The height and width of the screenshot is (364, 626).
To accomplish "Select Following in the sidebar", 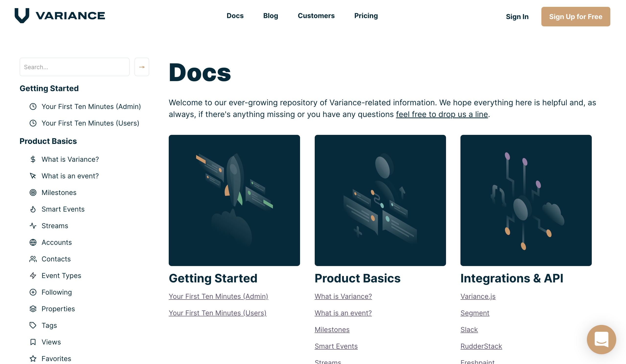I will pyautogui.click(x=57, y=292).
